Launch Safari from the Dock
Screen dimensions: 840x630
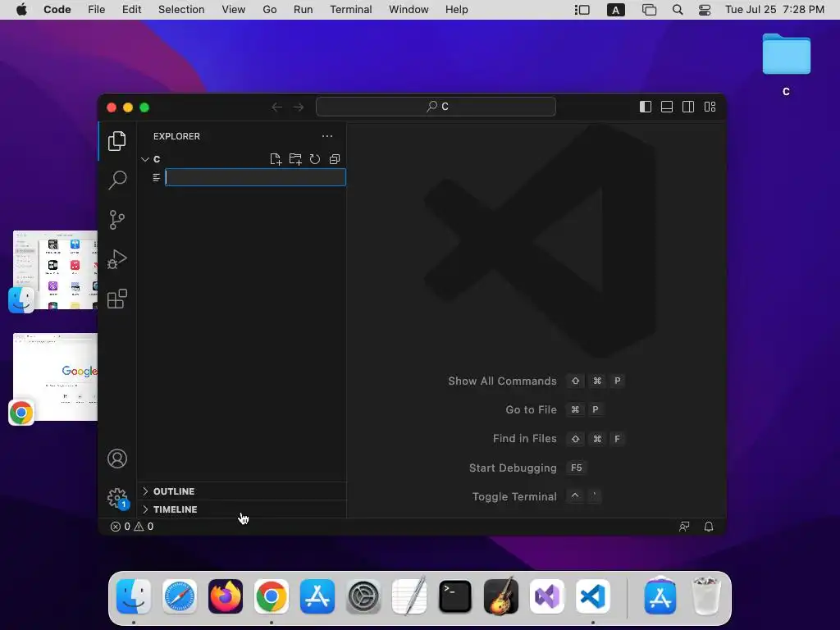[180, 596]
